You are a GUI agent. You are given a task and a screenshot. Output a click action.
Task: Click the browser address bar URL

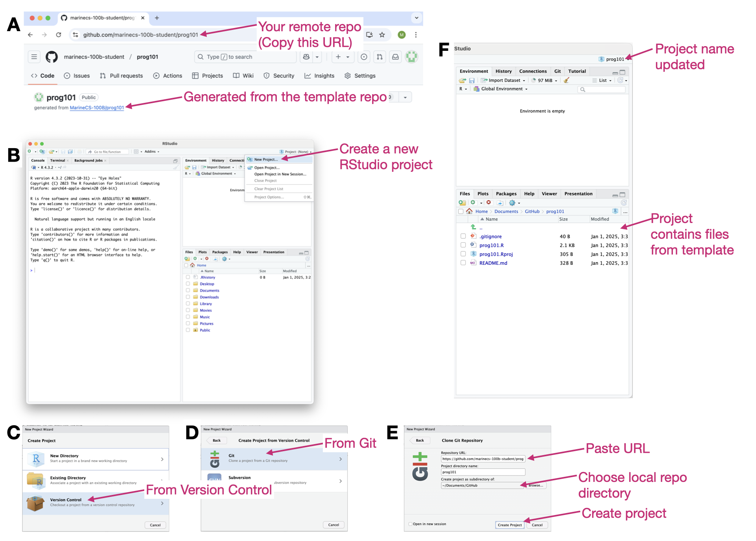tap(140, 35)
